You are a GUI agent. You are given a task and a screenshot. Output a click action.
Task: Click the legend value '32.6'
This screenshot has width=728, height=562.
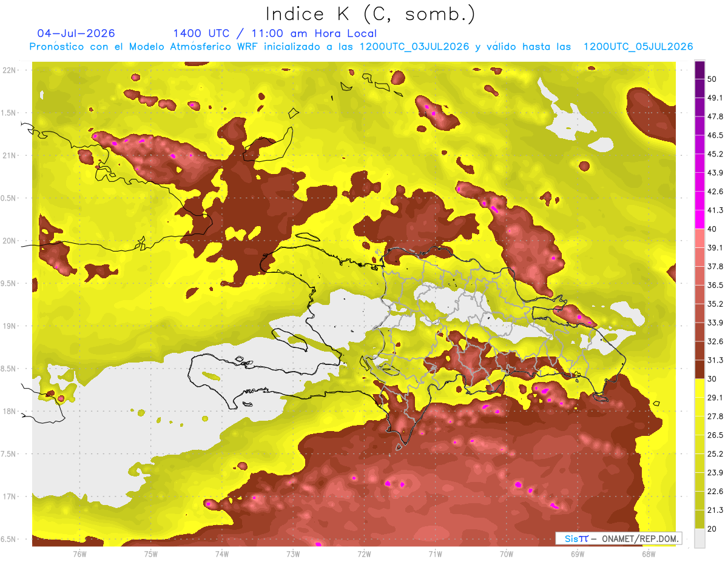tap(715, 341)
